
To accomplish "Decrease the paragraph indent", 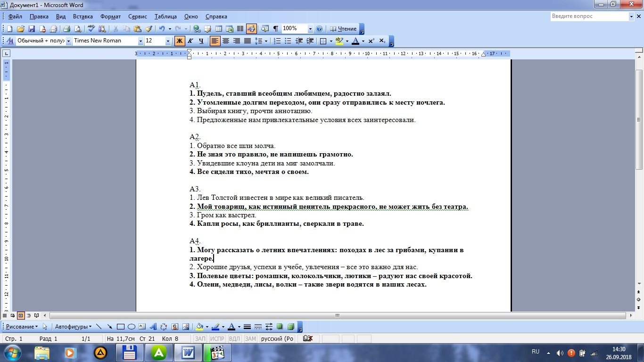I will [299, 41].
